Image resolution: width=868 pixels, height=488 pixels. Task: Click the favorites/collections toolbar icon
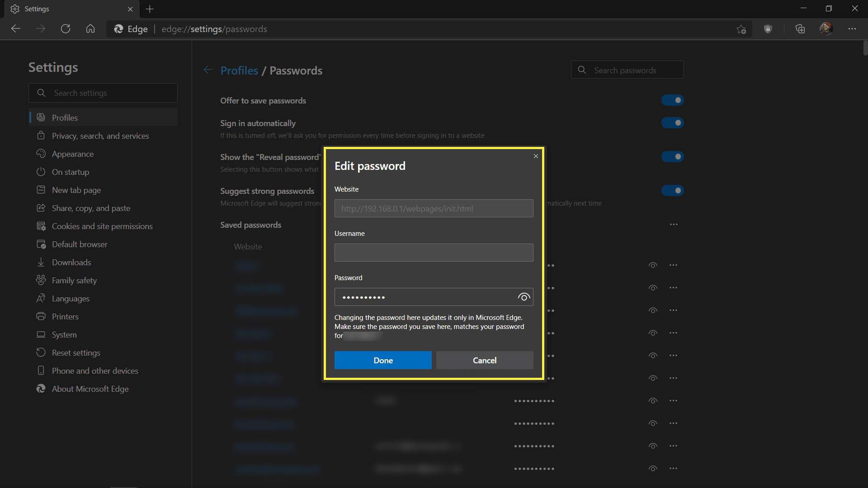click(x=800, y=28)
